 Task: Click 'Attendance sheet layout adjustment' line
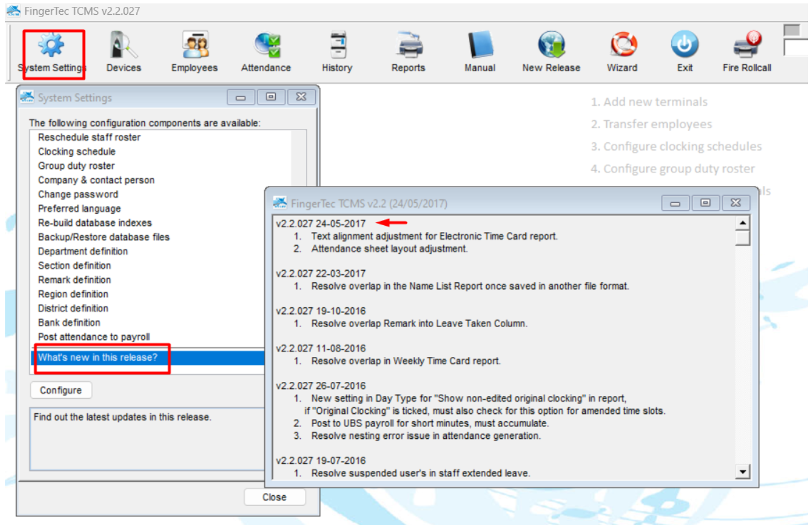click(389, 249)
